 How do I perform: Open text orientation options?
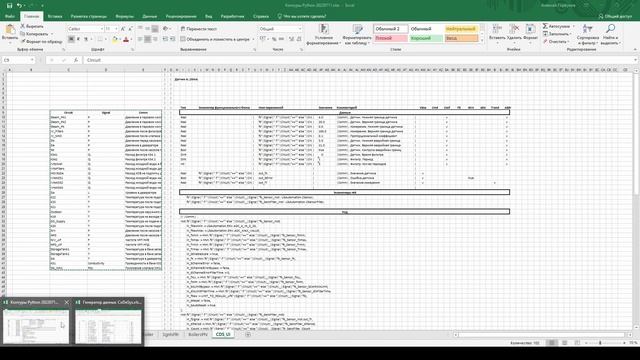coord(166,29)
